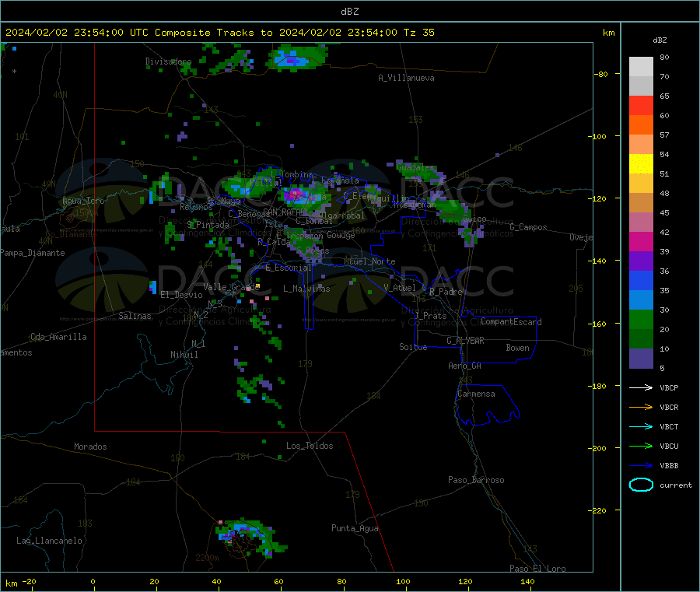
Task: Click the white VBCP arrow legend icon
Action: [641, 387]
